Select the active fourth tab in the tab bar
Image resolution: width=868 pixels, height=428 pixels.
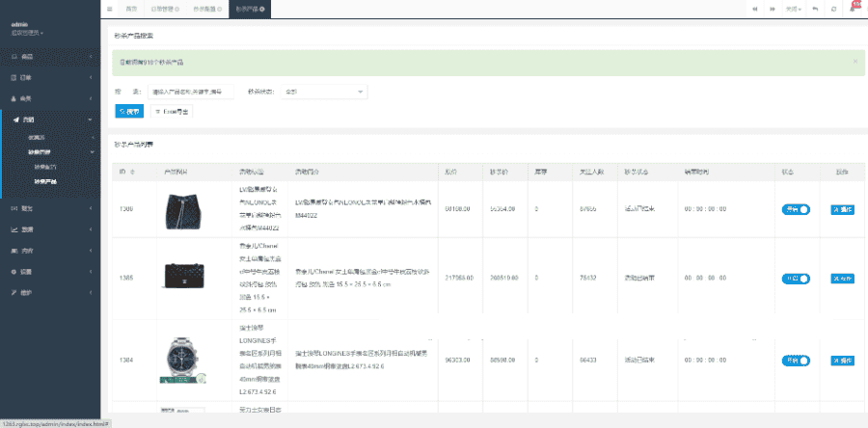pyautogui.click(x=250, y=9)
